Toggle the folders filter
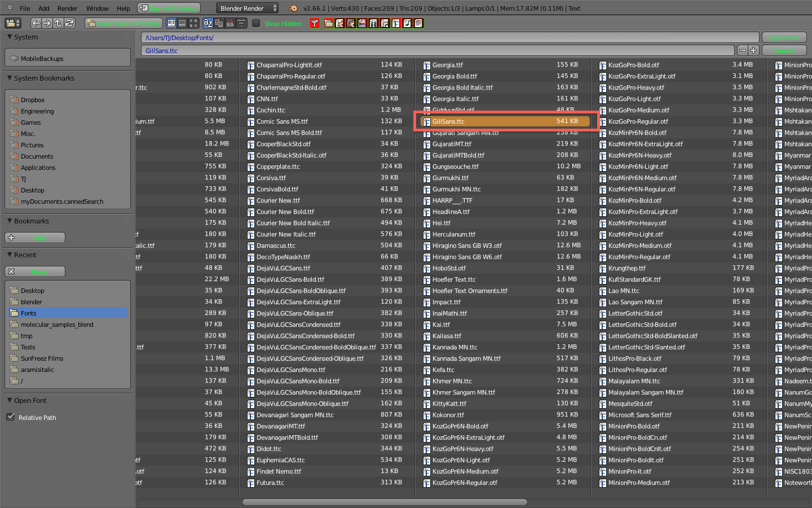The height and width of the screenshot is (508, 812). pyautogui.click(x=328, y=23)
